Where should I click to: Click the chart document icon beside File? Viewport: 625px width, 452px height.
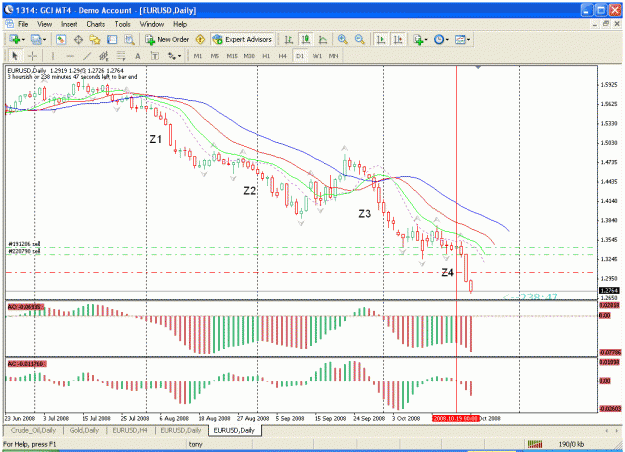click(x=9, y=24)
